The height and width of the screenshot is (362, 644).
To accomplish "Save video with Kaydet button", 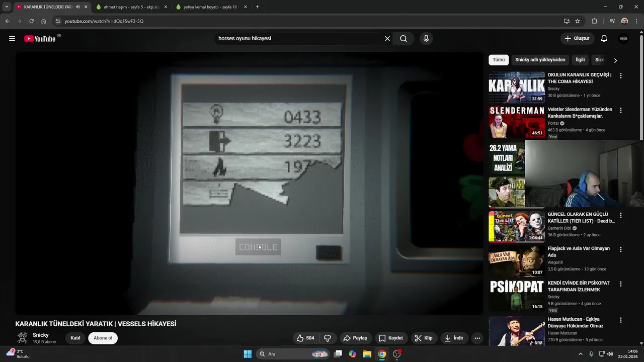I will (391, 338).
